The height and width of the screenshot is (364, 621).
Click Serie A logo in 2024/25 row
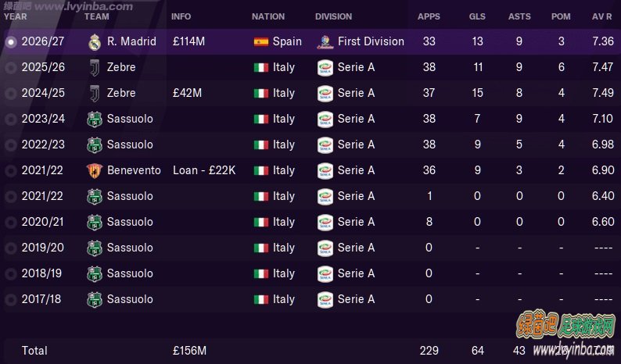click(325, 94)
